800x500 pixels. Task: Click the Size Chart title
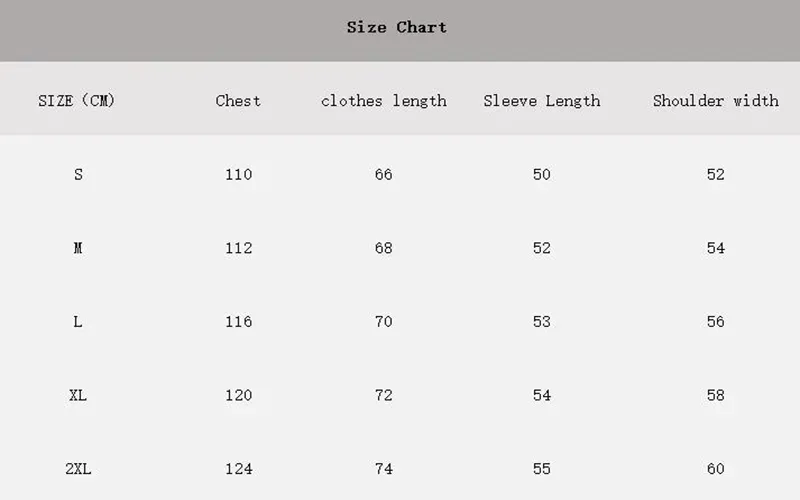(x=396, y=27)
